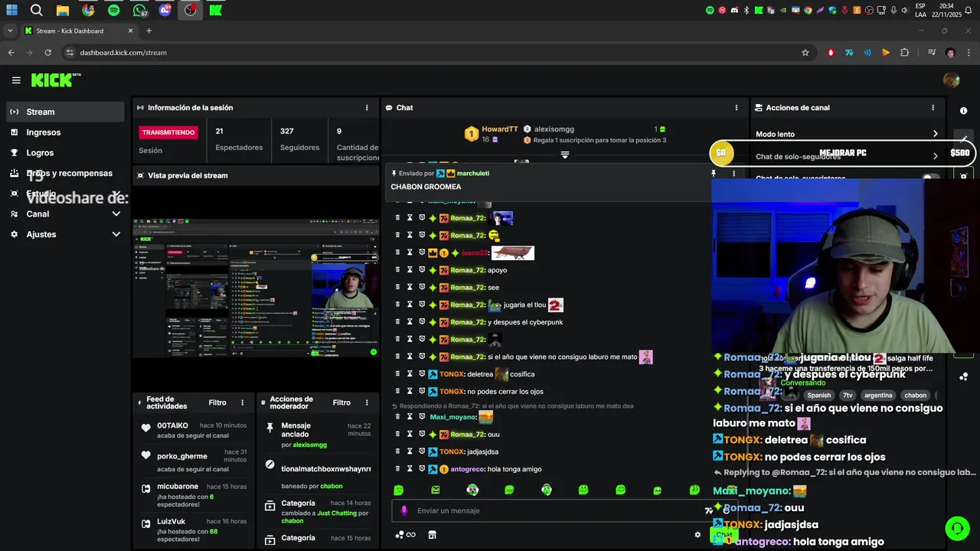This screenshot has height=551, width=980.
Task: Timeout Romaa_72 on 'see' message
Action: (x=410, y=288)
